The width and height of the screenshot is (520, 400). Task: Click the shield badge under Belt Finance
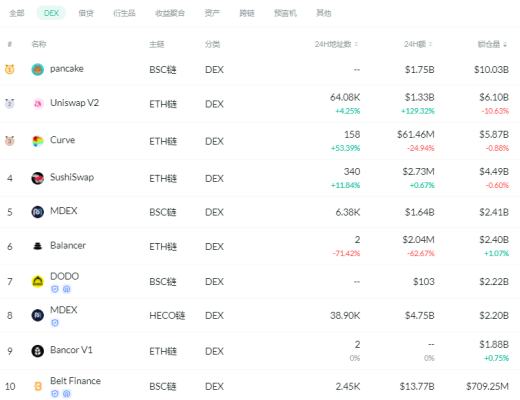pyautogui.click(x=55, y=394)
